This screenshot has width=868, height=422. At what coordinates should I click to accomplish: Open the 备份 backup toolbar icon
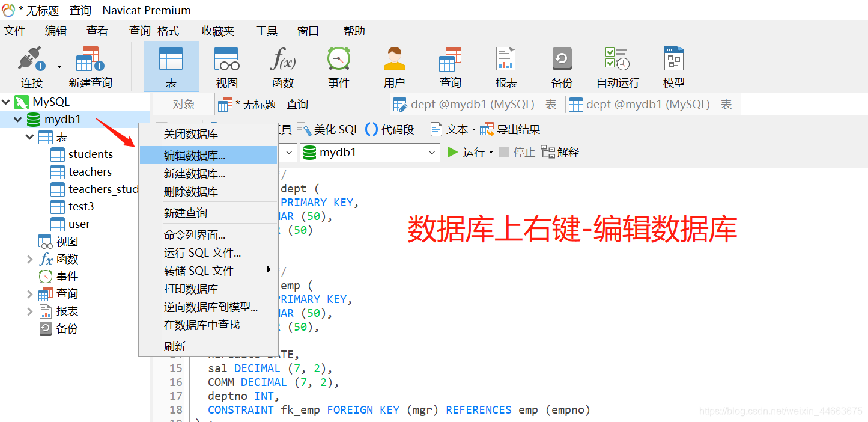562,67
